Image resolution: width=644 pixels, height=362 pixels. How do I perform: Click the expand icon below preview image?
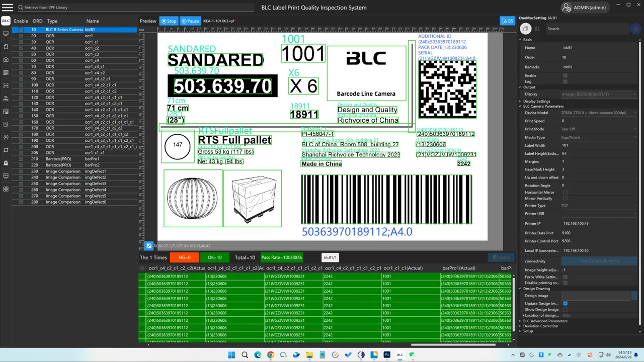coord(148,246)
